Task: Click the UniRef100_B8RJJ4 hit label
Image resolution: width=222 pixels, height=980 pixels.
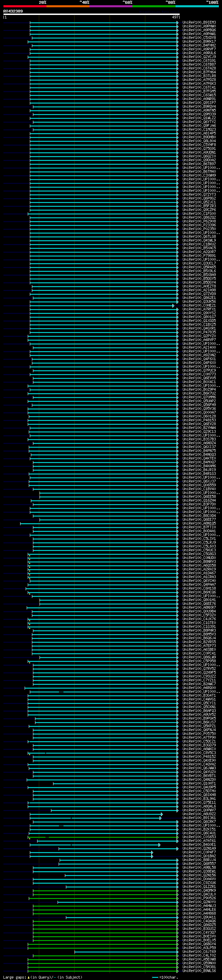Action: click(199, 860)
